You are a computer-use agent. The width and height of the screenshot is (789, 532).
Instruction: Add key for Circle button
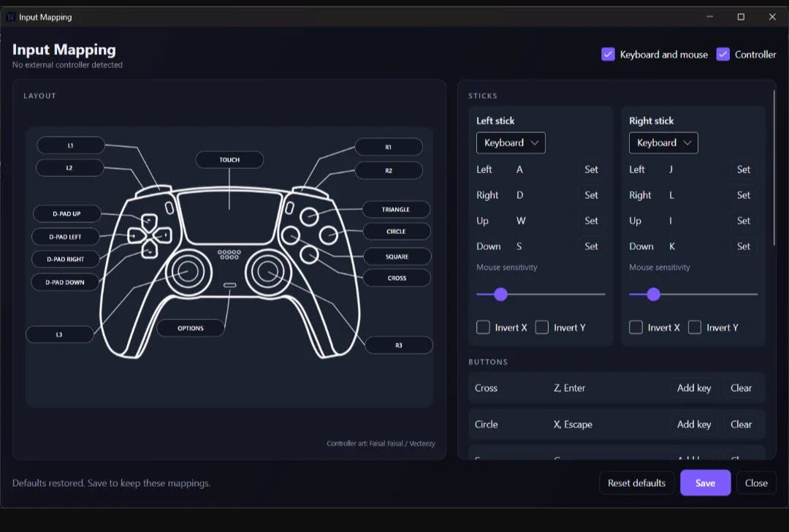pyautogui.click(x=694, y=425)
